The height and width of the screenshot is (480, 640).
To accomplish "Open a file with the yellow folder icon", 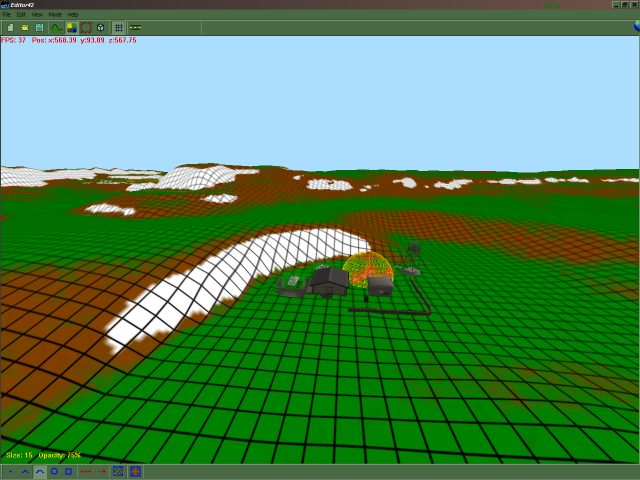I will click(25, 28).
